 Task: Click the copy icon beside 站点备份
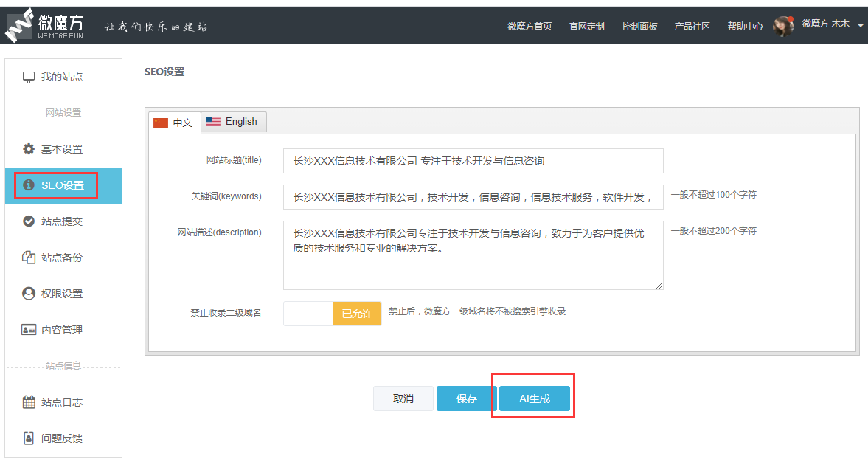pos(28,257)
